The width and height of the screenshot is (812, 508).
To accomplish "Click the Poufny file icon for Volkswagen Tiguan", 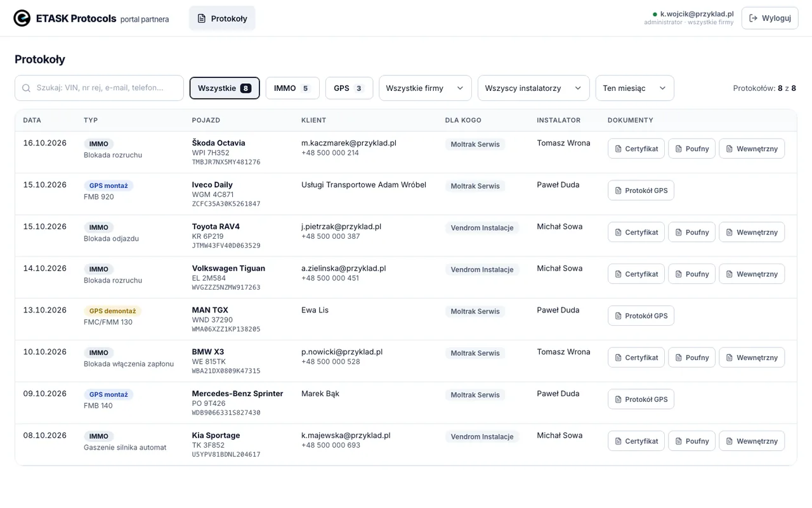I will (x=678, y=274).
